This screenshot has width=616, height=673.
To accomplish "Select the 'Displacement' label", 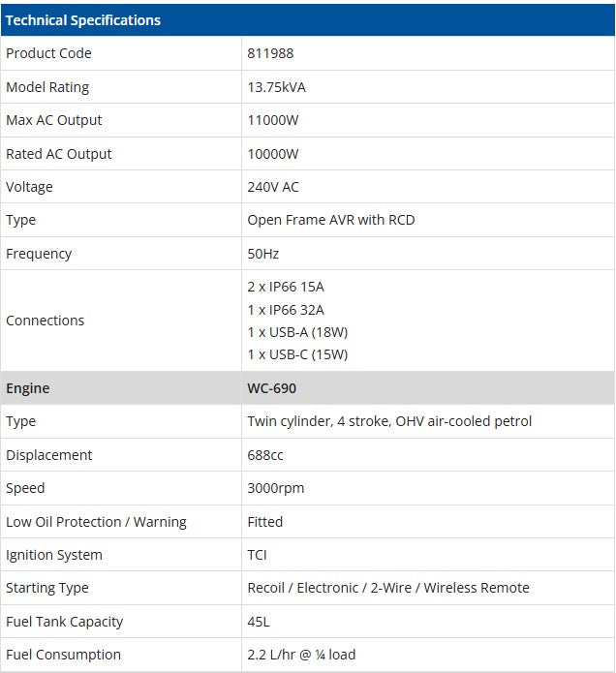I will point(49,455).
